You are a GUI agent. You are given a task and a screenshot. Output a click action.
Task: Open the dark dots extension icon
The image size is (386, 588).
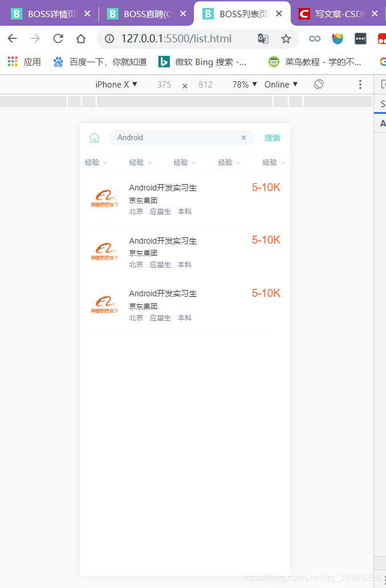coord(360,39)
